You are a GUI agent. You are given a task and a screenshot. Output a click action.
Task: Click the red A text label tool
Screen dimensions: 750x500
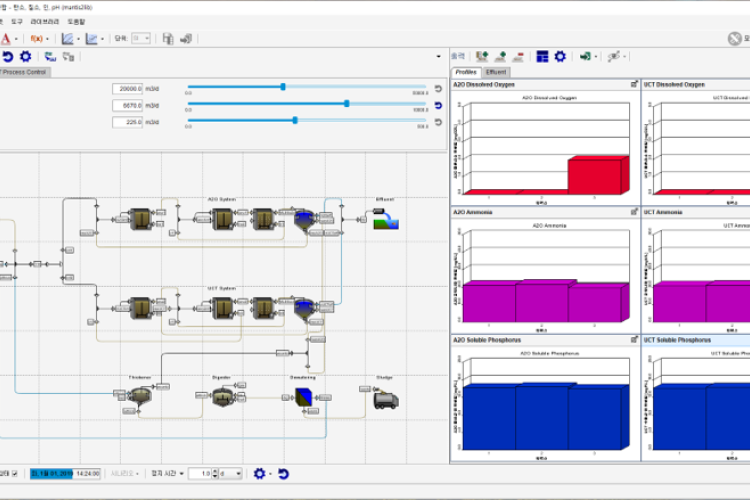tap(5, 38)
